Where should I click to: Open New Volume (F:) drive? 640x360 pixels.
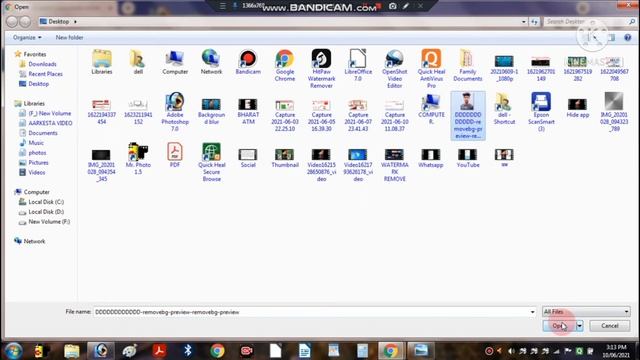coord(49,222)
